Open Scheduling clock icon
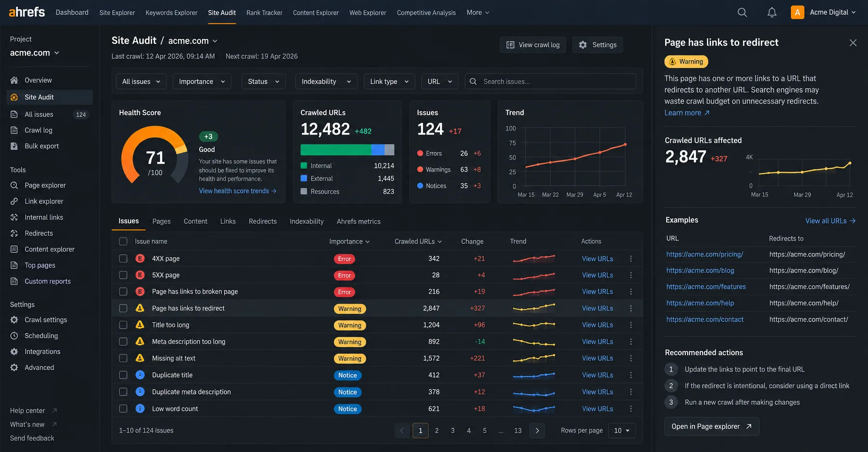Viewport: 868px width, 452px height. [14, 335]
